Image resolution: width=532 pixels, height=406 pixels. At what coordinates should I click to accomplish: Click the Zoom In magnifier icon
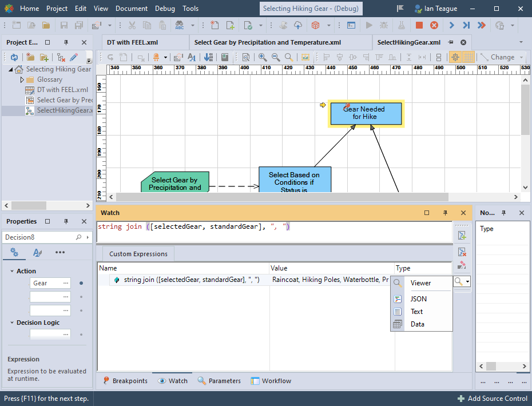click(x=262, y=57)
